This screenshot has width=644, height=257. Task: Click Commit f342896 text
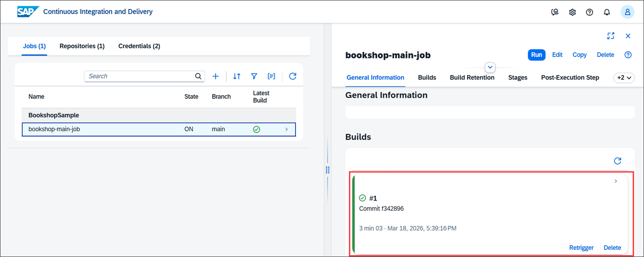pyautogui.click(x=381, y=208)
